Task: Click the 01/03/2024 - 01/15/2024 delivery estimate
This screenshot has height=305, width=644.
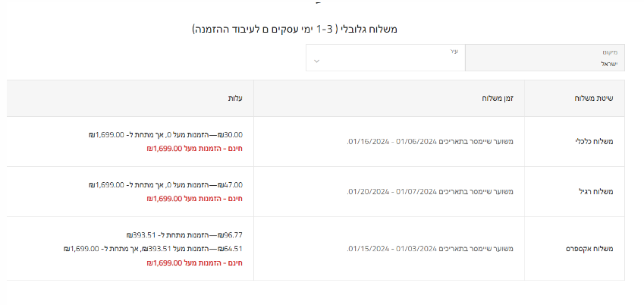Action: (430, 249)
